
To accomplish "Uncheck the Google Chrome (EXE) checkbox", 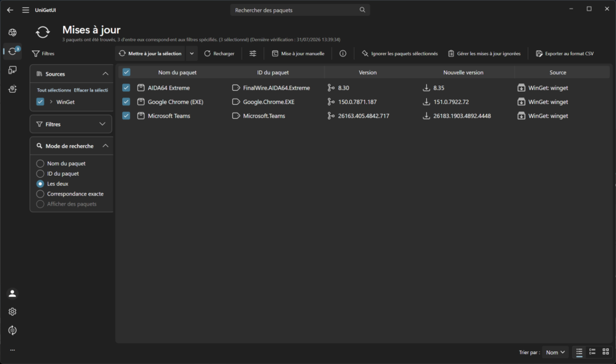I will point(126,101).
